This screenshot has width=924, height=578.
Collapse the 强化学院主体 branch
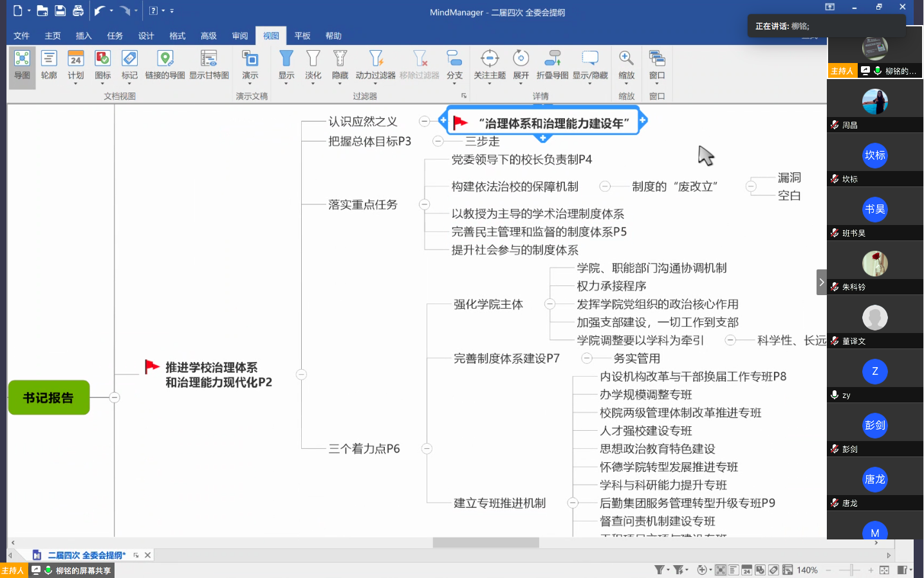(x=550, y=304)
